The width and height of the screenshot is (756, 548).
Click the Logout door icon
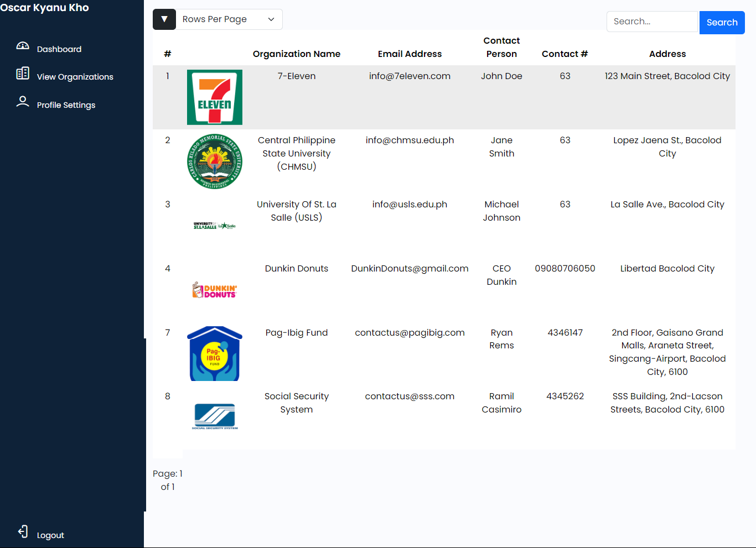pos(23,531)
